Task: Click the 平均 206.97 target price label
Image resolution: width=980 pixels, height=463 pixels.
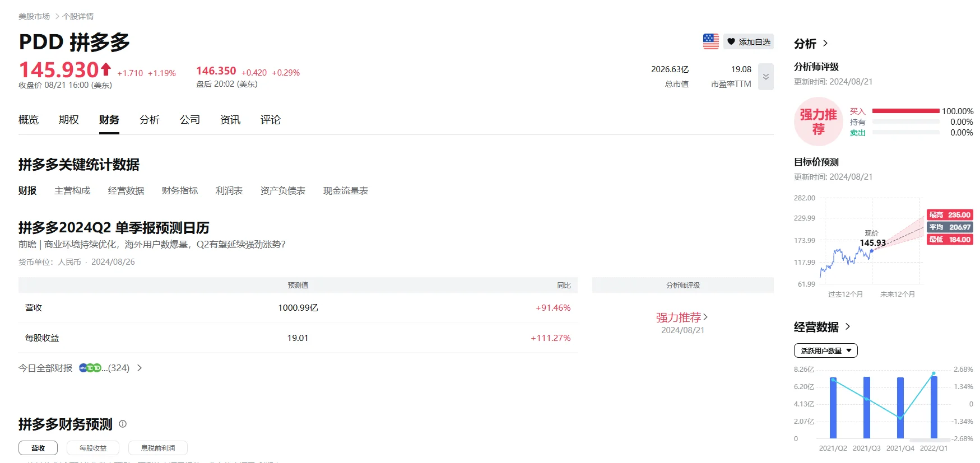Action: 950,227
